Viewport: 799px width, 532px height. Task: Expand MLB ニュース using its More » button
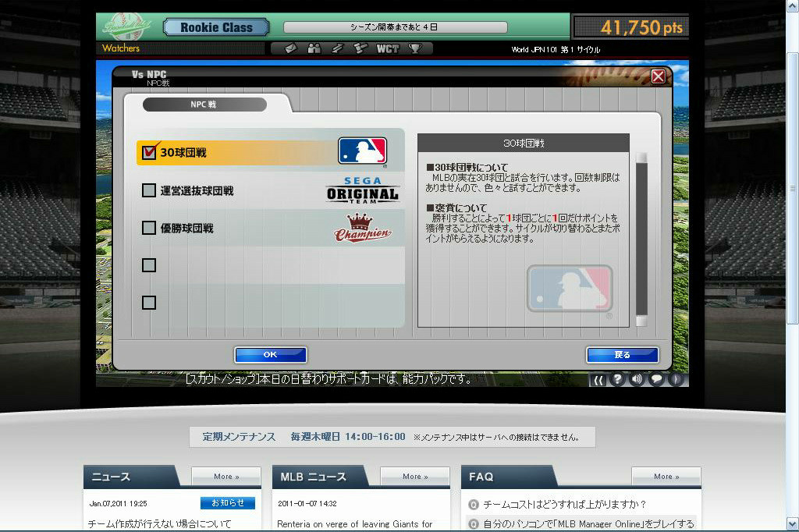coord(414,476)
